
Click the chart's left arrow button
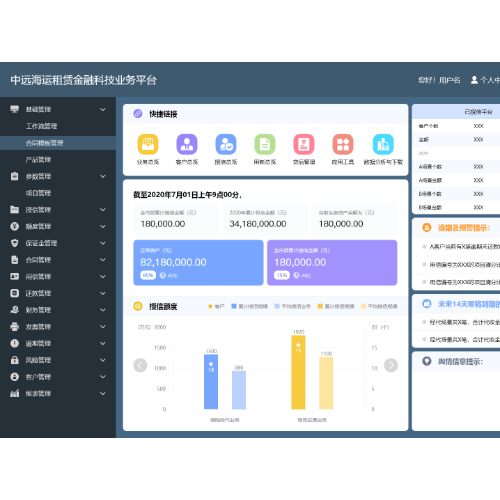pyautogui.click(x=140, y=365)
